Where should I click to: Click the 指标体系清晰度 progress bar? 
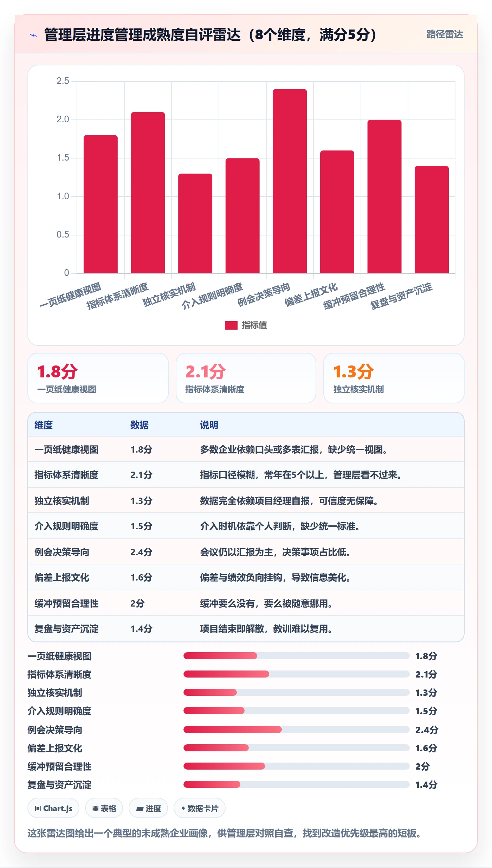pyautogui.click(x=296, y=674)
